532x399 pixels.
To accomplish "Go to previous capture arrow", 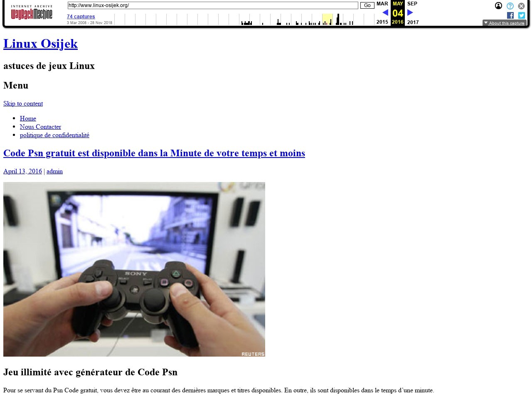I will tap(385, 12).
